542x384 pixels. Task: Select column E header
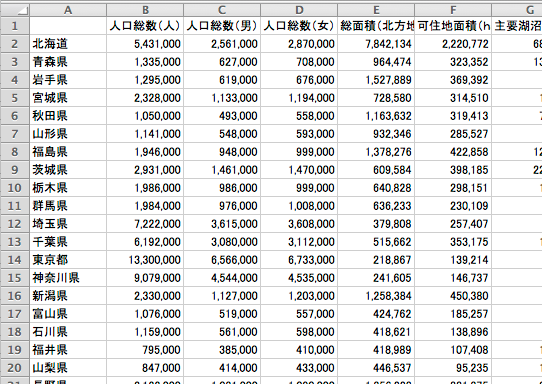pos(376,10)
